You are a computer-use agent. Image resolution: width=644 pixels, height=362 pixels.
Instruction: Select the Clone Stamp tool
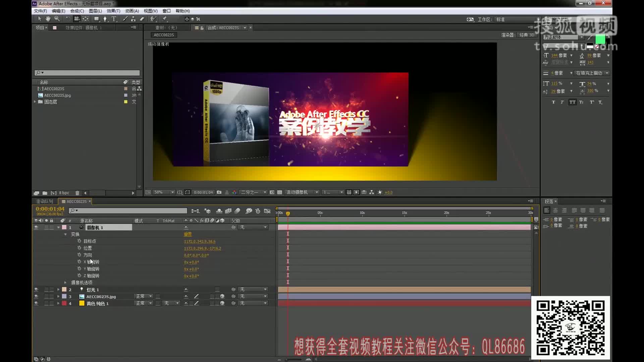[x=133, y=19]
